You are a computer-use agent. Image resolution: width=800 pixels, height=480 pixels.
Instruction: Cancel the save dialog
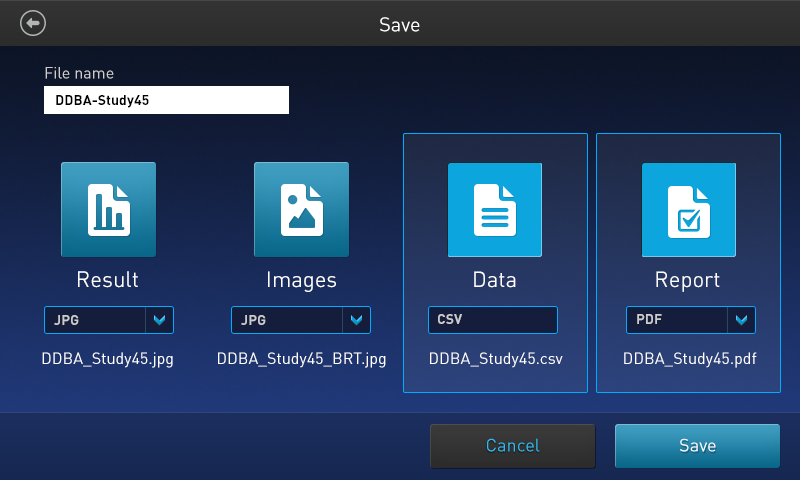coord(513,446)
